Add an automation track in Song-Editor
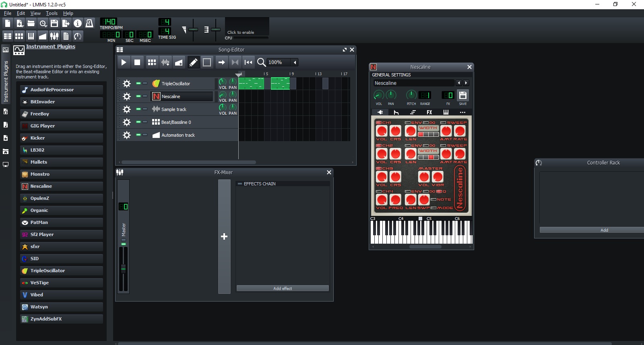This screenshot has width=644, height=345. [179, 62]
